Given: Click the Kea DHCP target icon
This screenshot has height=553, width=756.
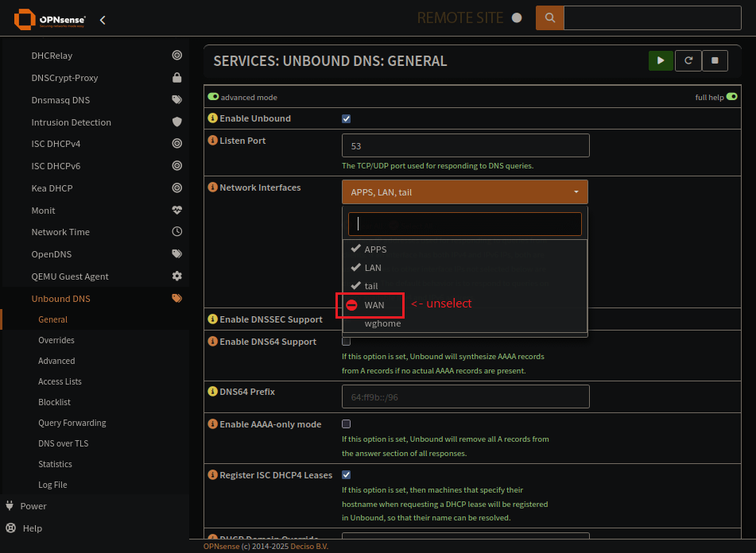Looking at the screenshot, I should click(x=177, y=188).
